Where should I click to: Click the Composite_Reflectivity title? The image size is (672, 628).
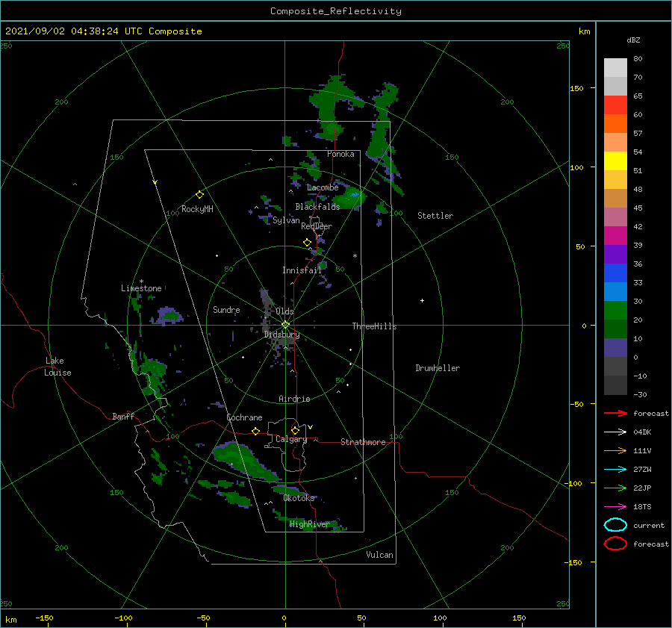335,11
